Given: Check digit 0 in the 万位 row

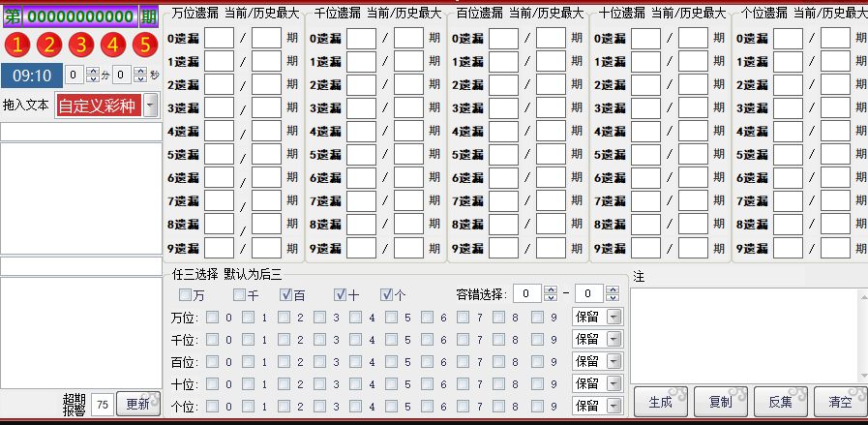Looking at the screenshot, I should tap(212, 318).
